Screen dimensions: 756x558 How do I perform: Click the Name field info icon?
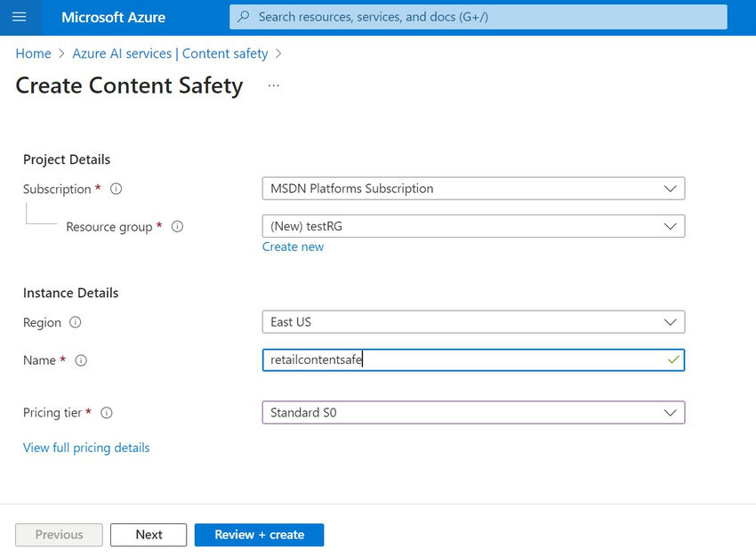click(x=81, y=360)
